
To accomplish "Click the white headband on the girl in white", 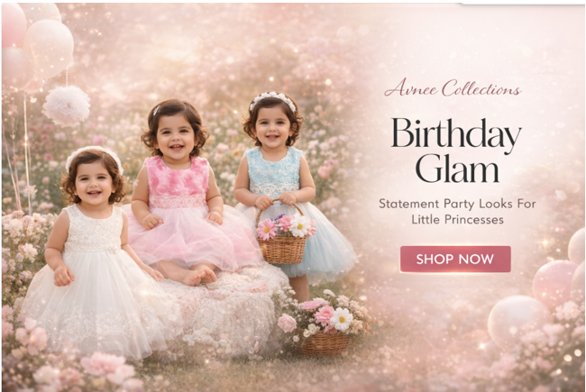I will coord(94,156).
